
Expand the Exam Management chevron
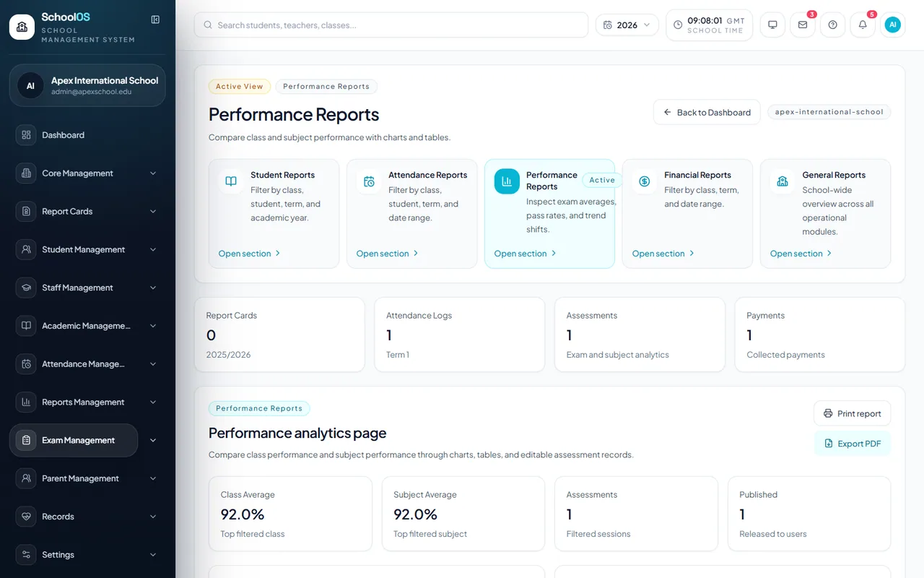(x=153, y=440)
